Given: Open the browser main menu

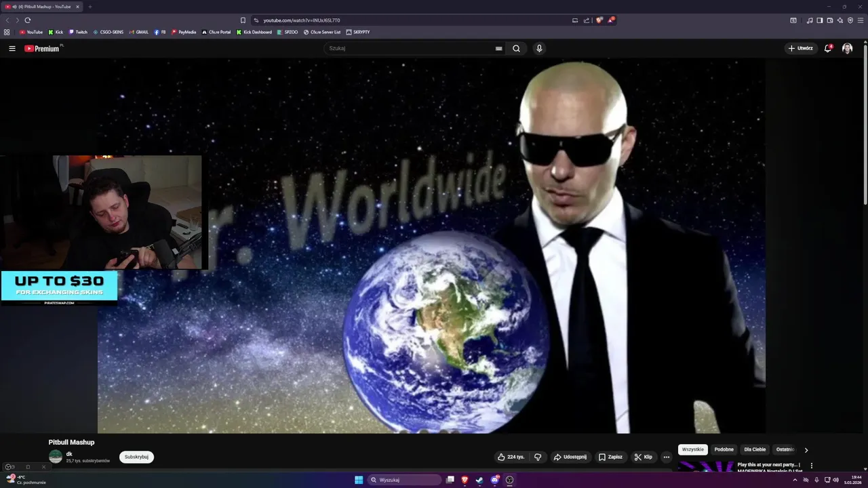Looking at the screenshot, I should click(x=861, y=20).
